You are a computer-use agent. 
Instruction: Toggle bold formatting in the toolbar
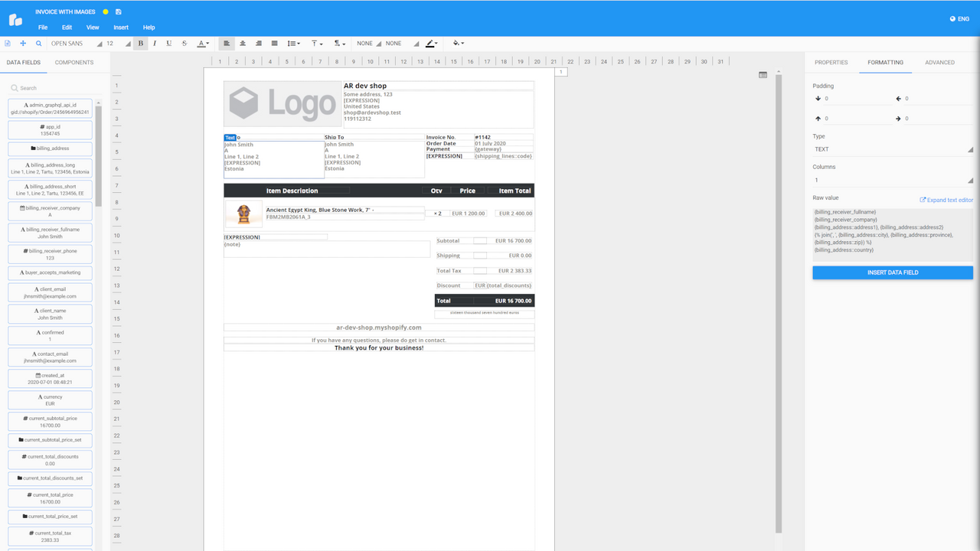click(x=140, y=44)
